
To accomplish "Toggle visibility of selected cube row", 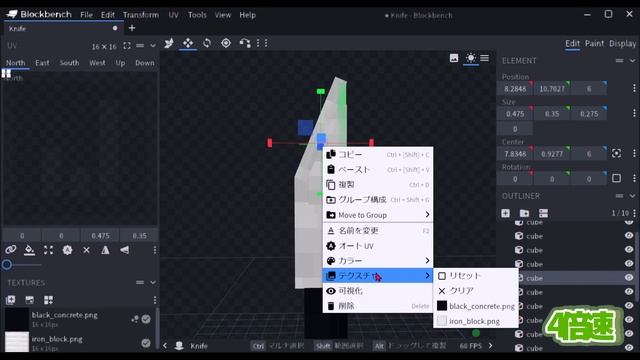I will point(629,278).
